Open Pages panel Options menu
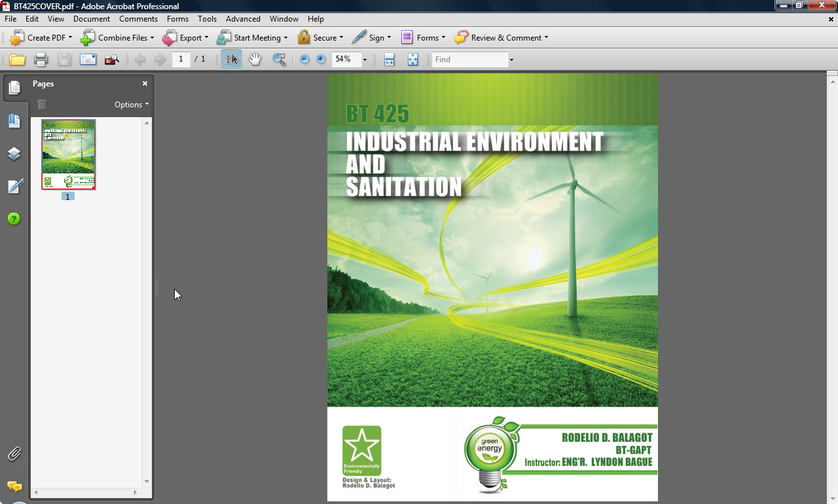The image size is (838, 504). coord(132,104)
